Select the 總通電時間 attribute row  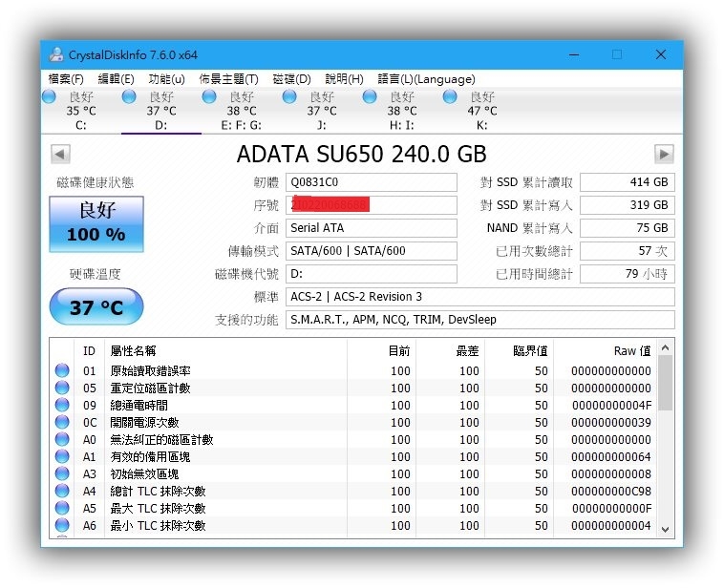pyautogui.click(x=352, y=406)
